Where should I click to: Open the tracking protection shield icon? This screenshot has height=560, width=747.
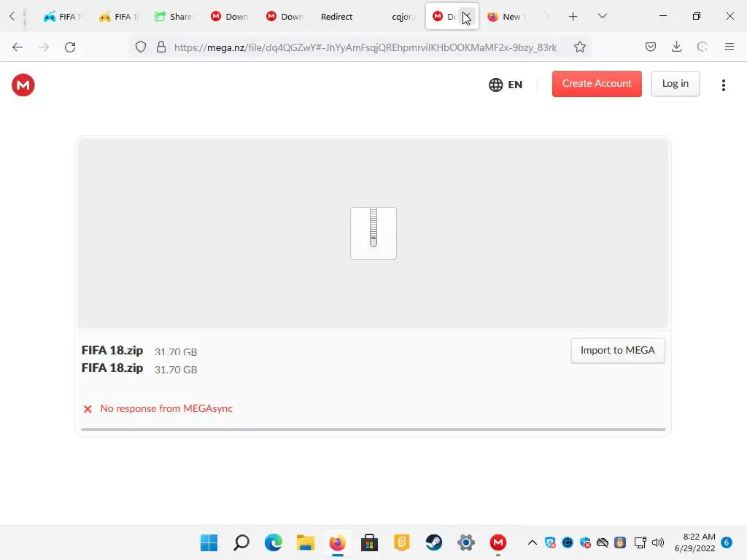[141, 47]
